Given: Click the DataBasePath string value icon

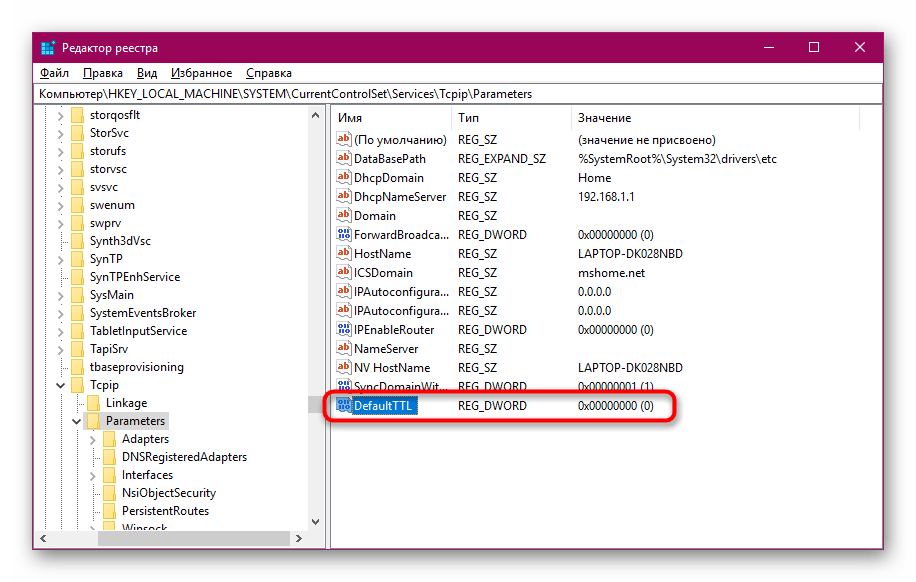Looking at the screenshot, I should 344,159.
